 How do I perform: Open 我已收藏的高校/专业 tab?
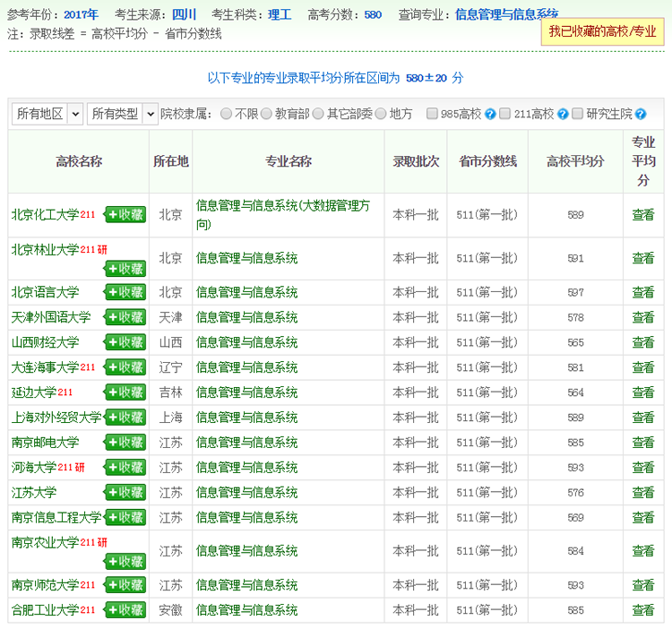(602, 31)
